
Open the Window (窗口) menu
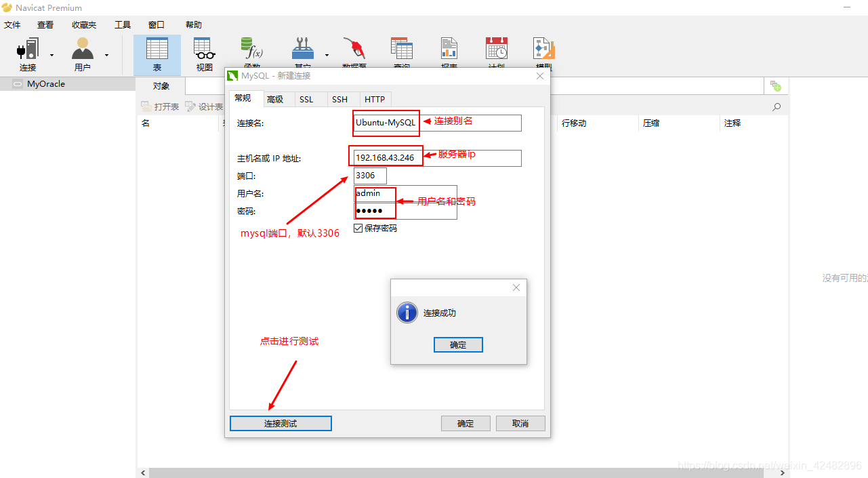tap(157, 25)
